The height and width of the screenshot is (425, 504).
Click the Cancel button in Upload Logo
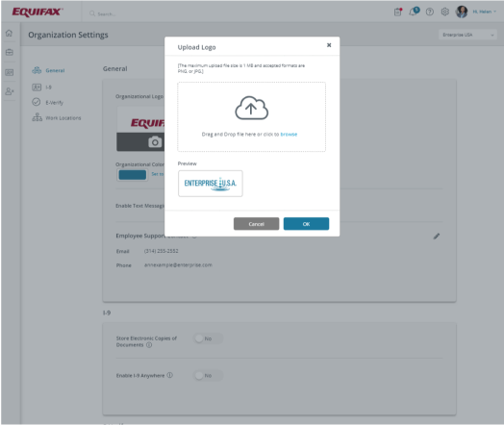pos(256,224)
